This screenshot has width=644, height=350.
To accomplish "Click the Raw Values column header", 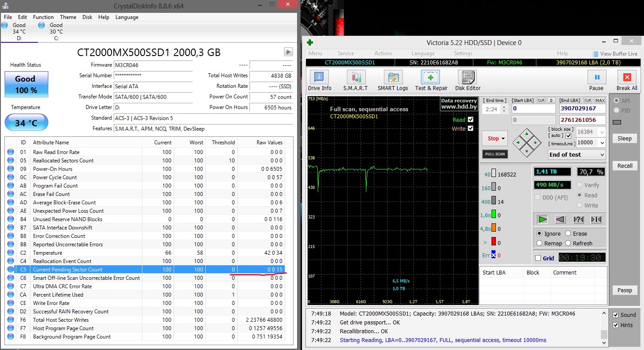I will click(x=269, y=143).
